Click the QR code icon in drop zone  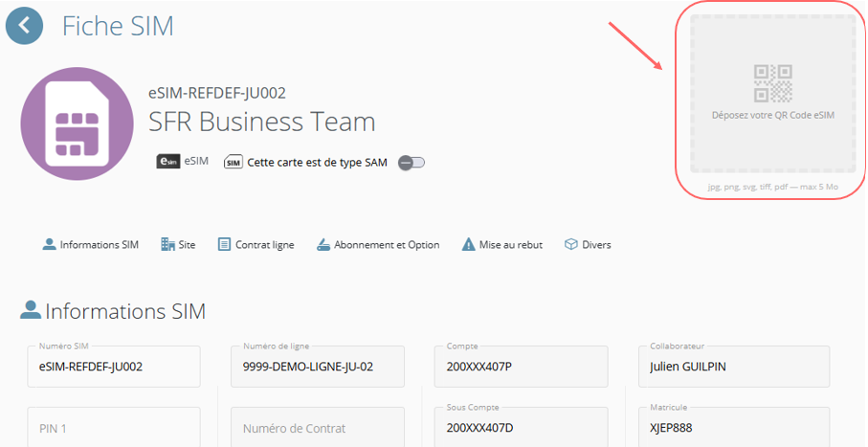tap(773, 83)
